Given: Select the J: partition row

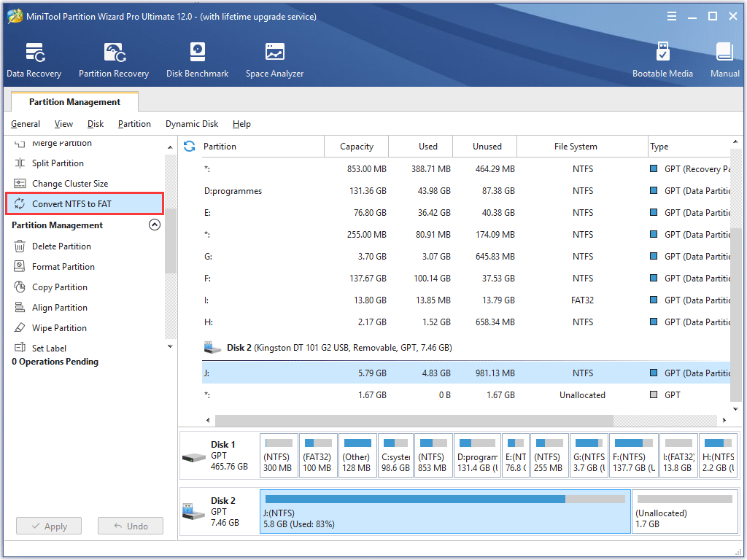Looking at the screenshot, I should point(466,373).
